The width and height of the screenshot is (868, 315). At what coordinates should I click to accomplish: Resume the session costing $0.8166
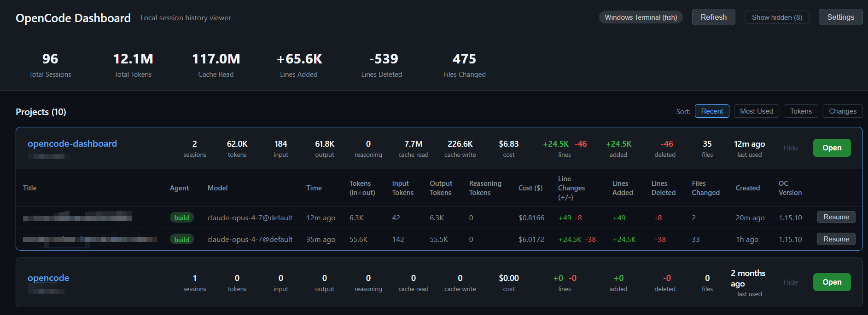click(x=836, y=217)
